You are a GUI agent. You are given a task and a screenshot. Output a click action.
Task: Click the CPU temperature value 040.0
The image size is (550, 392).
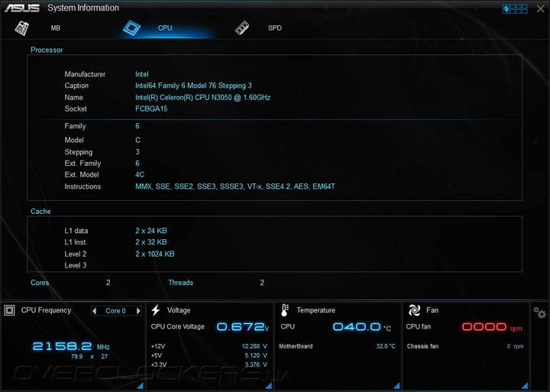coord(361,327)
